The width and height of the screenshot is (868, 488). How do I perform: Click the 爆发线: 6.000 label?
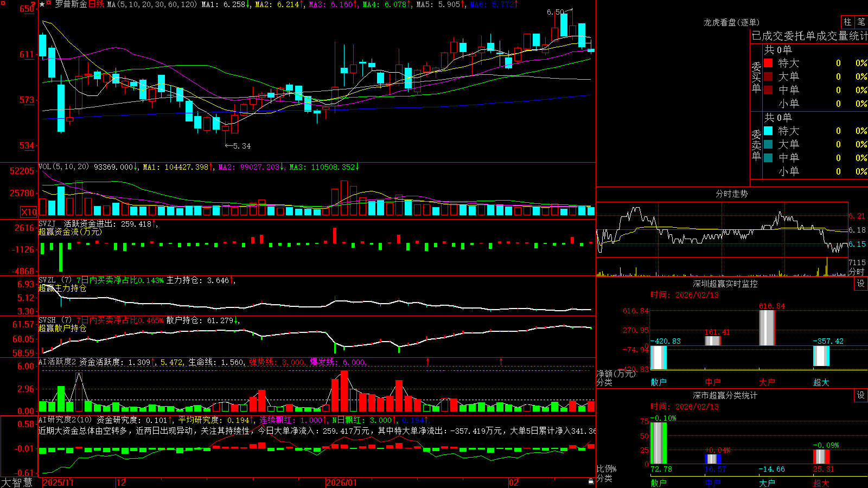point(339,362)
